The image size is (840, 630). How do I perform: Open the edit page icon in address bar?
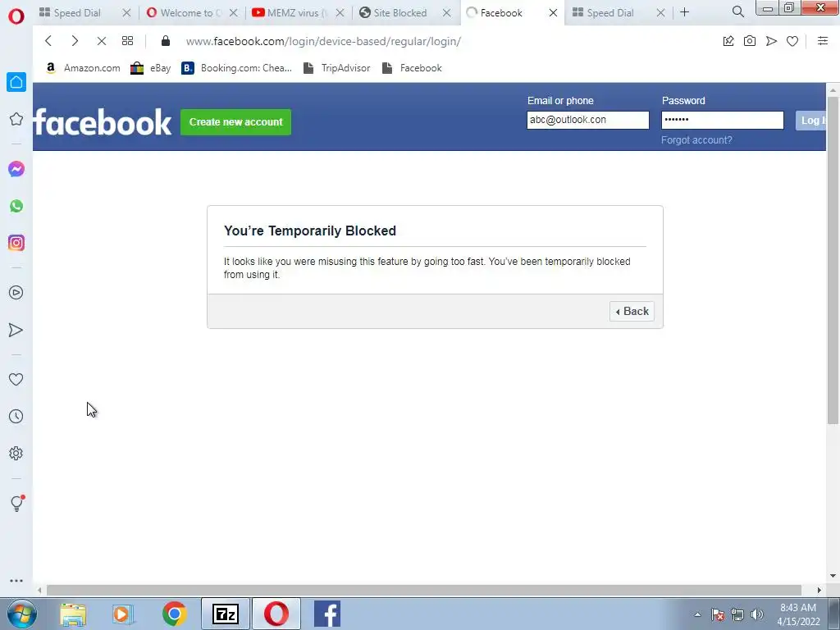(728, 41)
